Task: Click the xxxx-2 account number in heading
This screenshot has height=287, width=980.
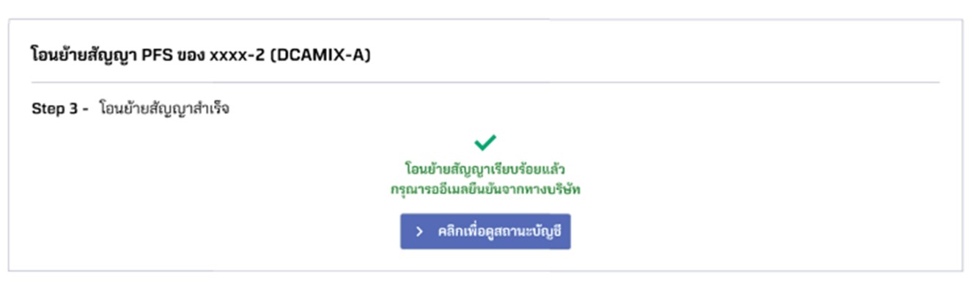Action: click(x=237, y=55)
